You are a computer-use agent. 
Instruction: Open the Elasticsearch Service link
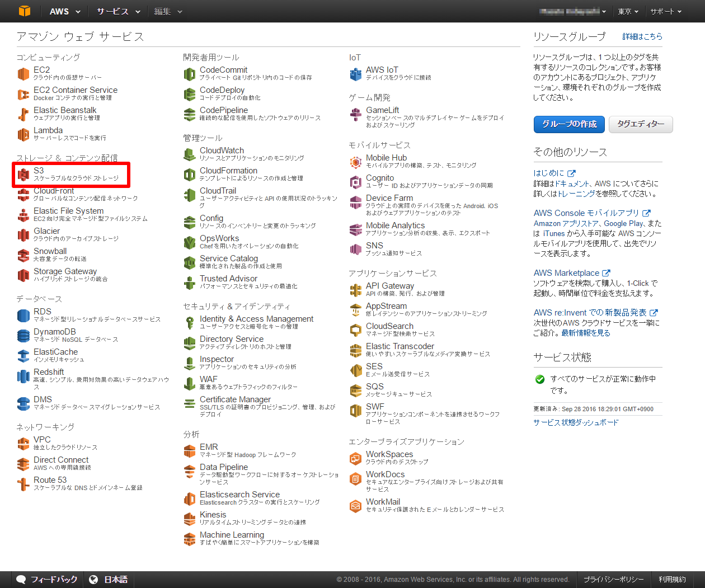(x=239, y=495)
